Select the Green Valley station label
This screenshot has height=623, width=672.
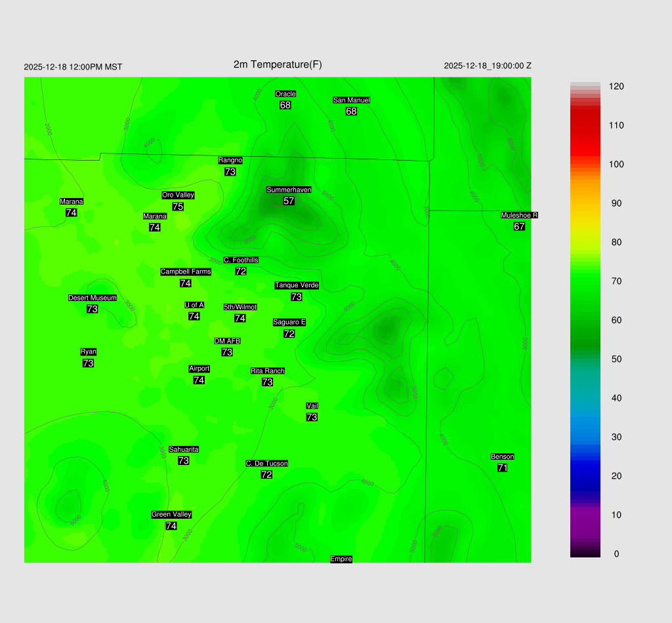coord(171,514)
